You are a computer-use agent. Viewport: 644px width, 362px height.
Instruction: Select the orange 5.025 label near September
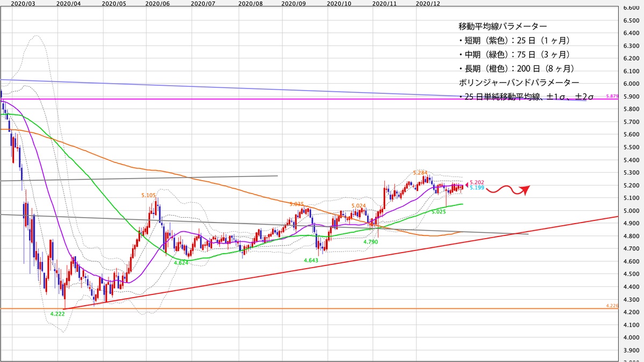tap(297, 204)
